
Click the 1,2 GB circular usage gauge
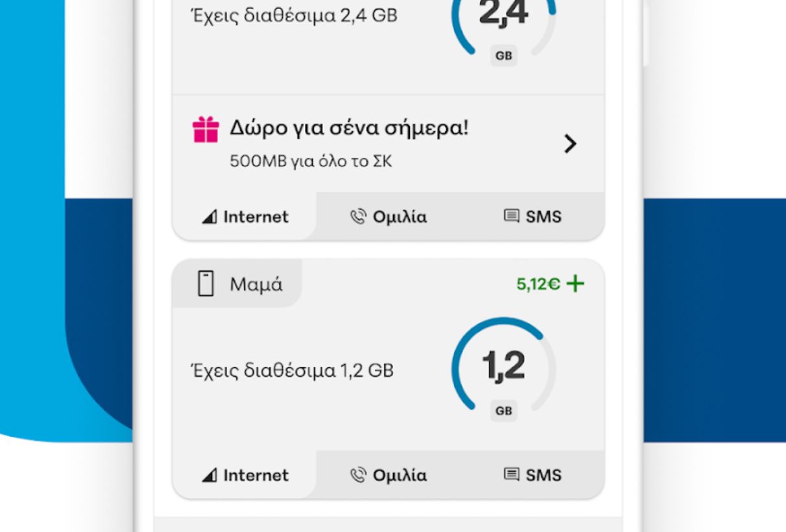click(504, 366)
